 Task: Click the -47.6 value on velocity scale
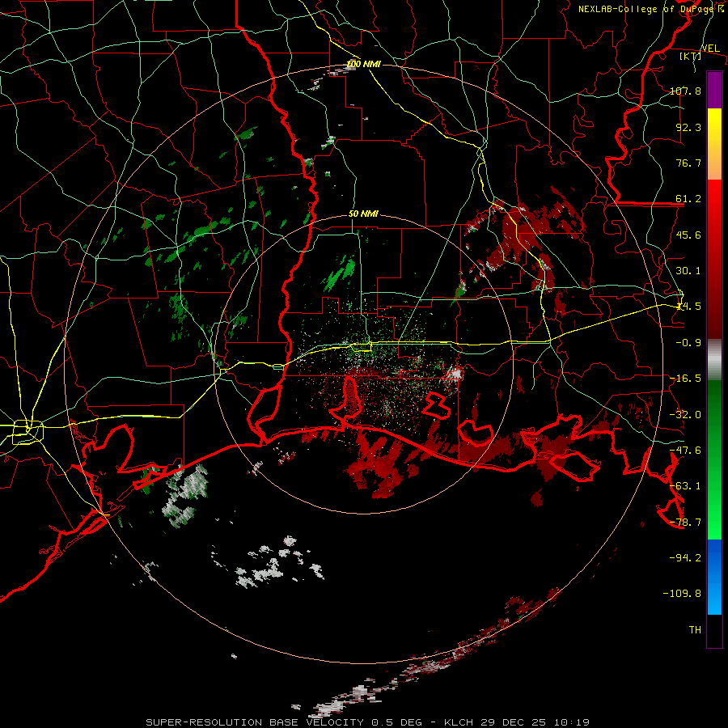click(685, 451)
